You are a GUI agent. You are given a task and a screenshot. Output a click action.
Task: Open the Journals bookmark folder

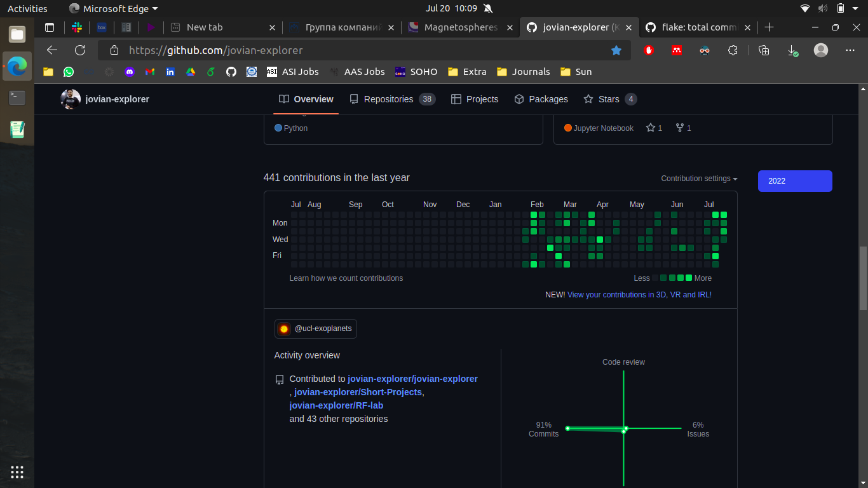pos(523,72)
